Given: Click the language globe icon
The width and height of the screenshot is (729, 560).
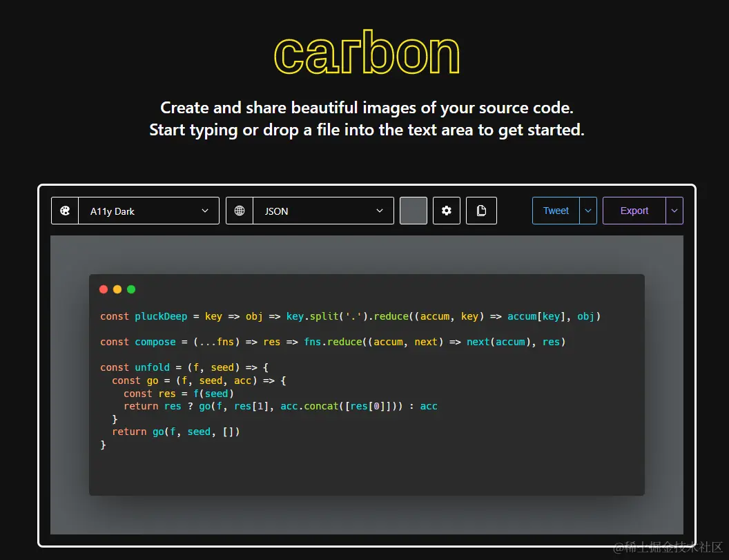Looking at the screenshot, I should (240, 211).
